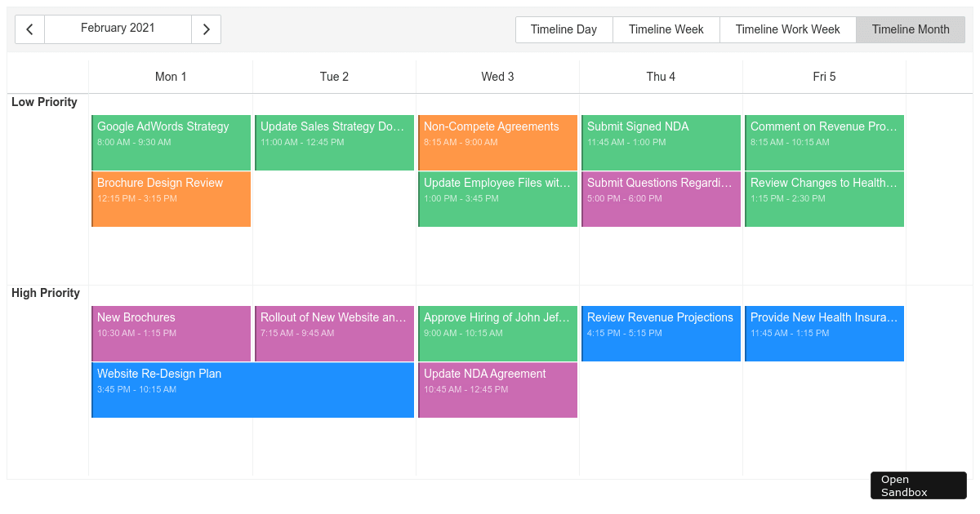Switch to the Timeline Week view
This screenshot has width=980, height=514.
click(666, 29)
